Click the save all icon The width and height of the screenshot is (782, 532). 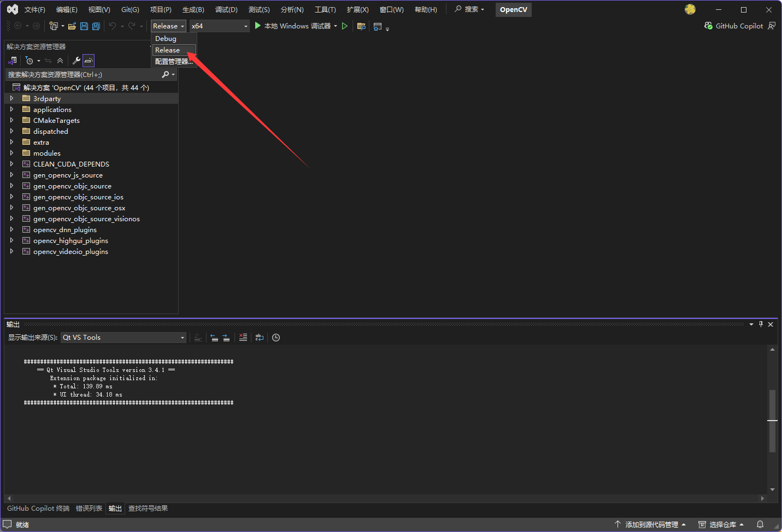pyautogui.click(x=96, y=26)
